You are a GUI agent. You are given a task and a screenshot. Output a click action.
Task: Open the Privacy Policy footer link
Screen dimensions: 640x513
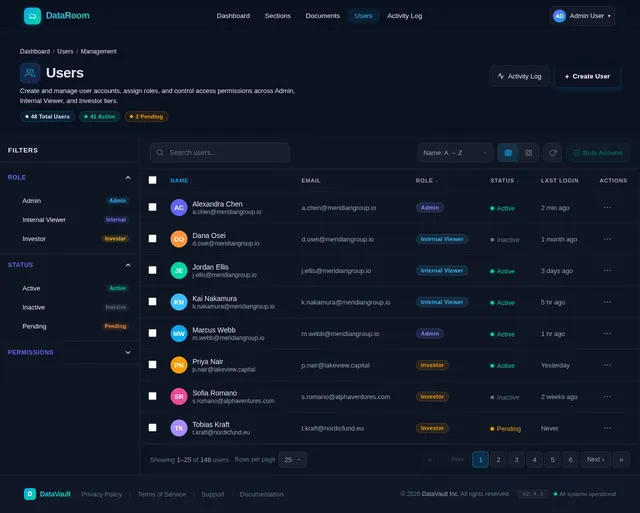coord(102,494)
